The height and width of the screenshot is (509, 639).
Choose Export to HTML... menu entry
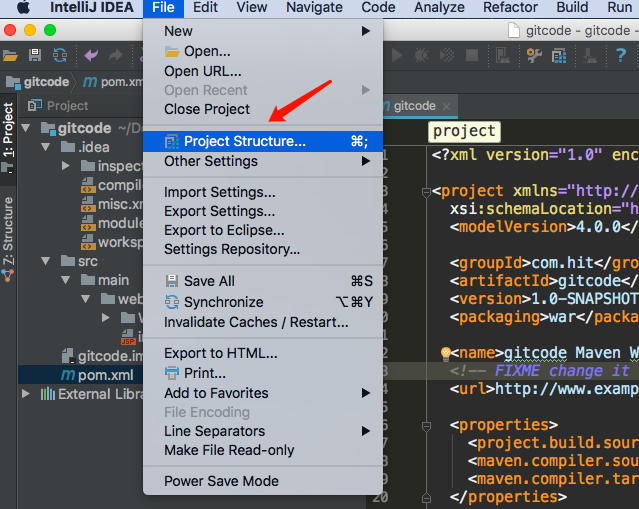(x=263, y=353)
